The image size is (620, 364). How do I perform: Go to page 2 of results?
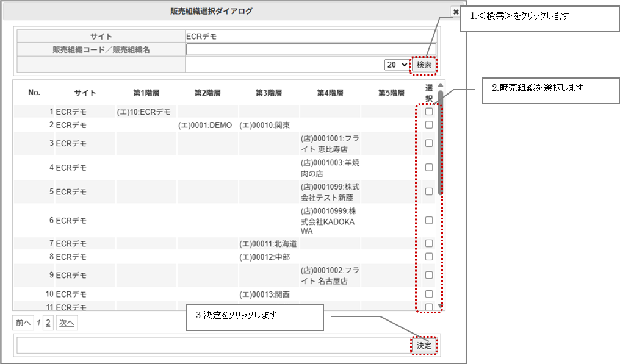[x=48, y=323]
